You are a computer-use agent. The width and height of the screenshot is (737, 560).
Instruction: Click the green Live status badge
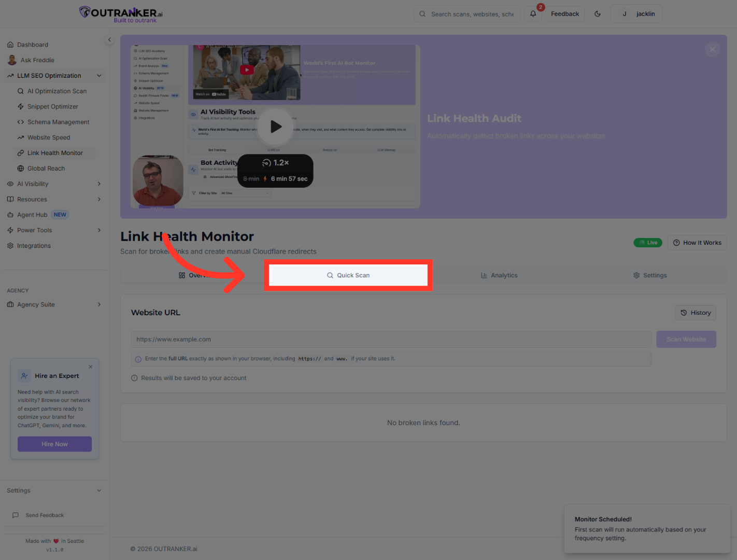(x=648, y=243)
